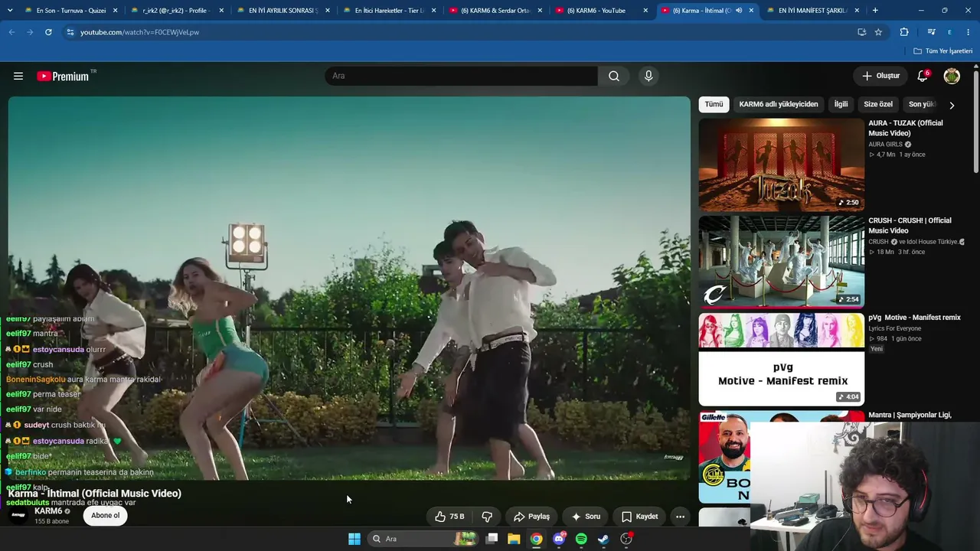Subscribe with 'Abone ol' button

(106, 515)
